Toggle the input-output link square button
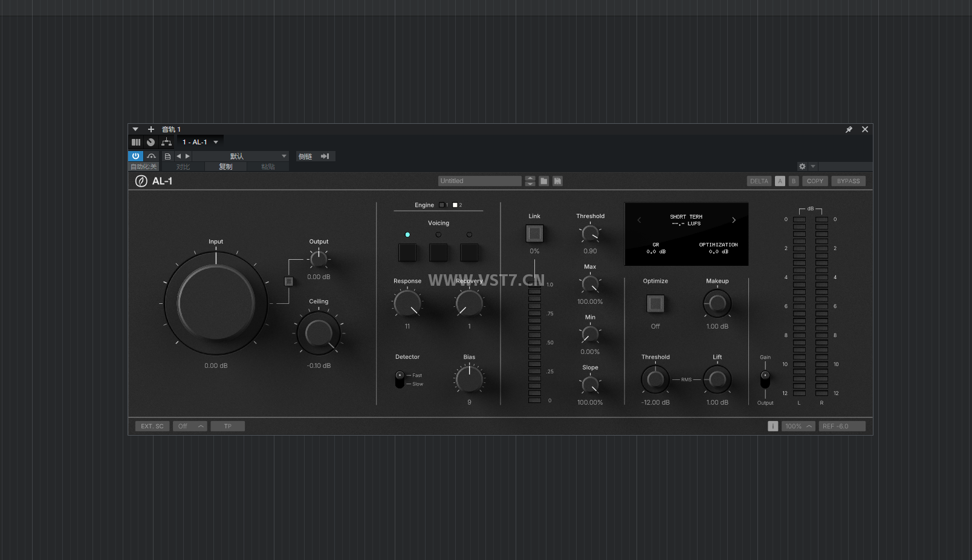 coord(289,281)
